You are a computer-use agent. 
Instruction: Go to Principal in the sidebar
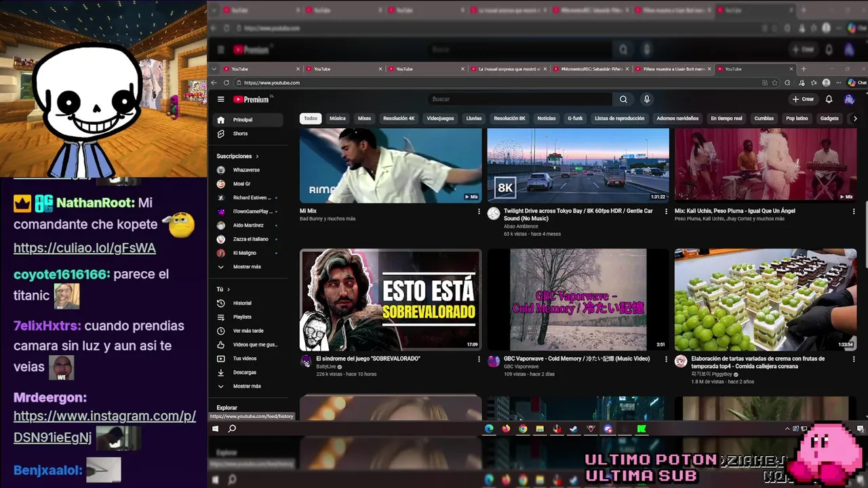[247, 119]
